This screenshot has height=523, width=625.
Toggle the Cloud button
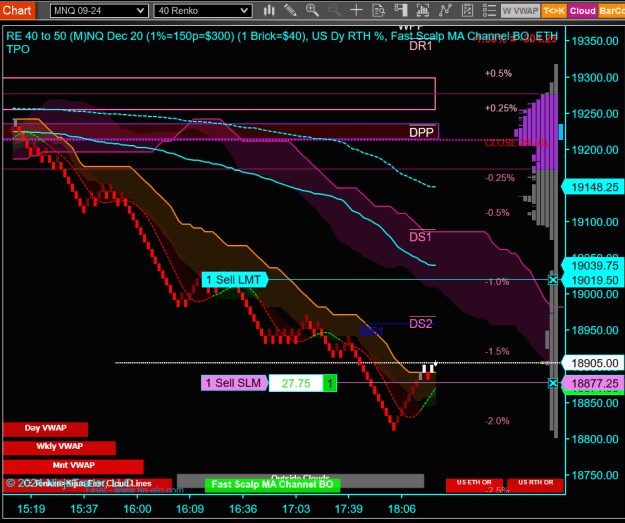point(582,11)
